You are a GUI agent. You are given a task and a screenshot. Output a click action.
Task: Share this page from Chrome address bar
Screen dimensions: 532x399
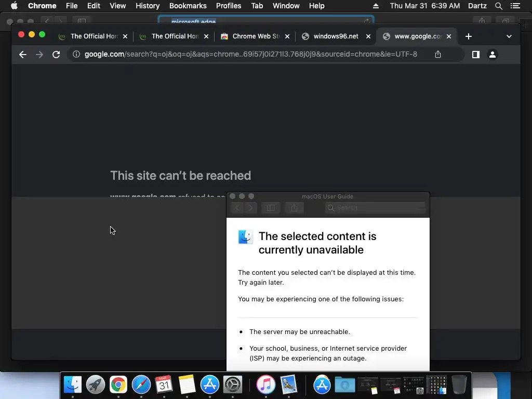click(438, 54)
